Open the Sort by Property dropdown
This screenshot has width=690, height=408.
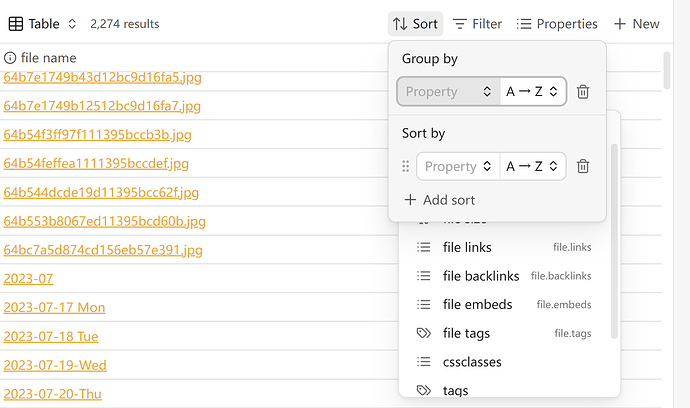point(458,166)
